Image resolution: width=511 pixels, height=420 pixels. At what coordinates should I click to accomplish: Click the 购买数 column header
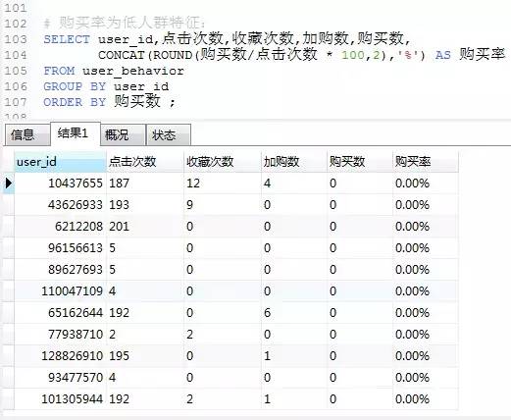pos(360,162)
